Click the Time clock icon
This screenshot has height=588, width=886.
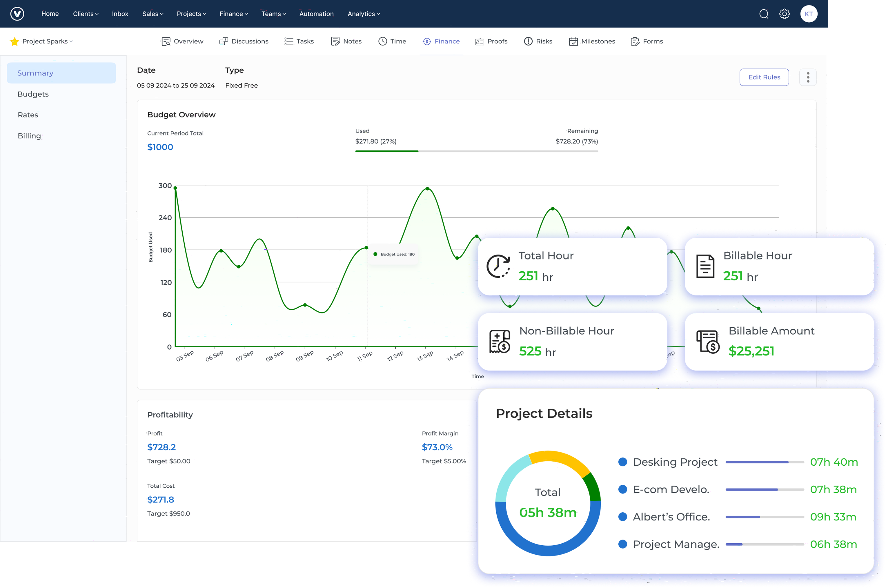pos(382,41)
